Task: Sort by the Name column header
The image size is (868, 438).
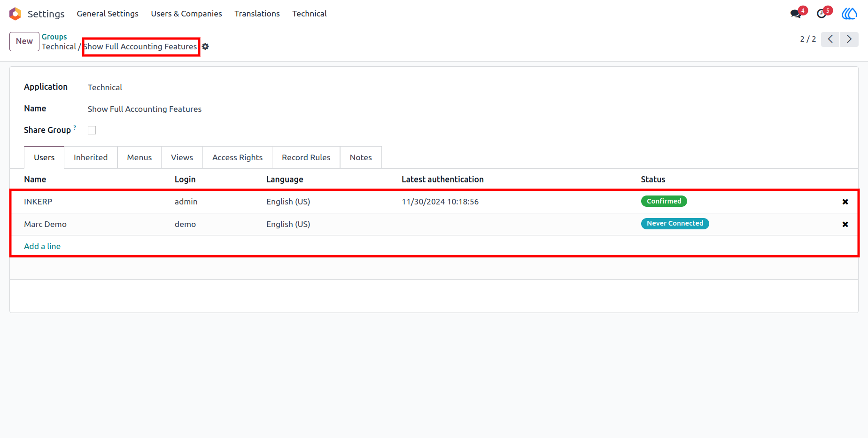Action: [35, 180]
